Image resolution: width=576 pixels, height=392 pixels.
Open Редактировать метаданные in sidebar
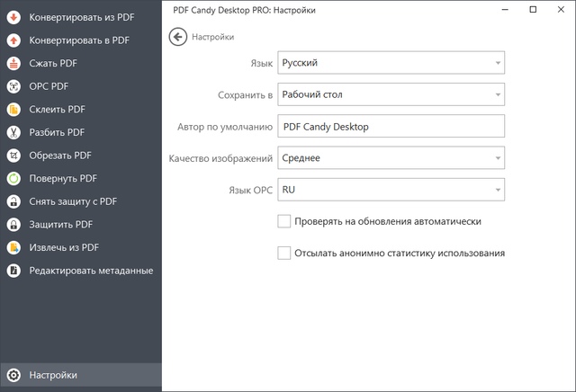[90, 270]
